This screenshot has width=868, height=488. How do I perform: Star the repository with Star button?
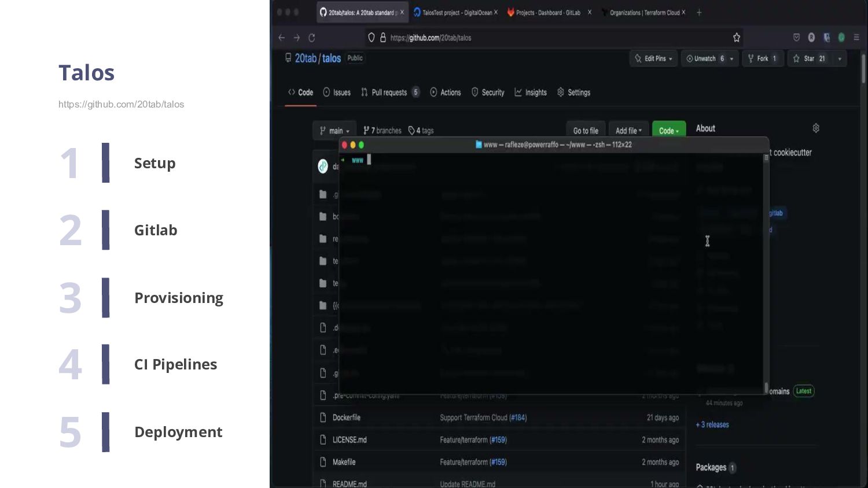click(x=810, y=58)
